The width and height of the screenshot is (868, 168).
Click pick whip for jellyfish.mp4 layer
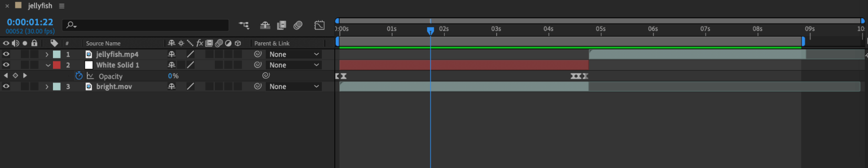(258, 54)
